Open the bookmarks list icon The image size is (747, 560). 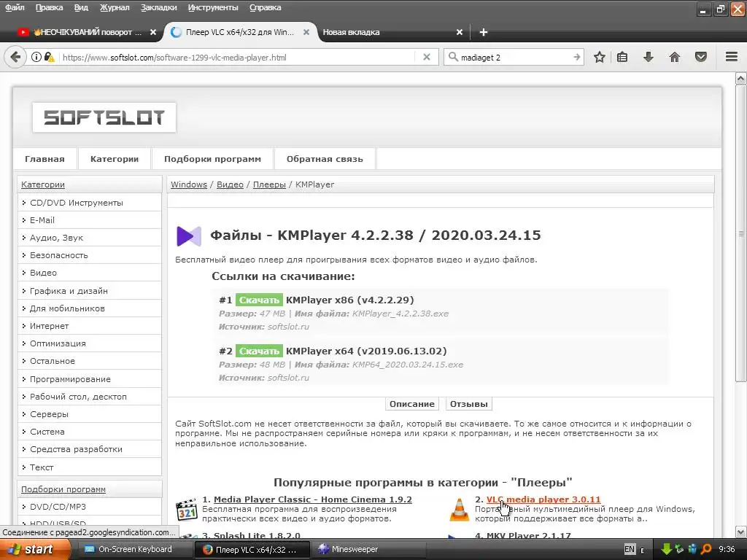tap(622, 57)
